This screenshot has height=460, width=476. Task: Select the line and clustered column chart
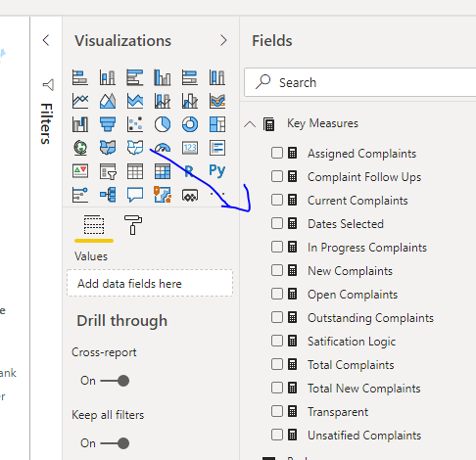pyautogui.click(x=190, y=101)
